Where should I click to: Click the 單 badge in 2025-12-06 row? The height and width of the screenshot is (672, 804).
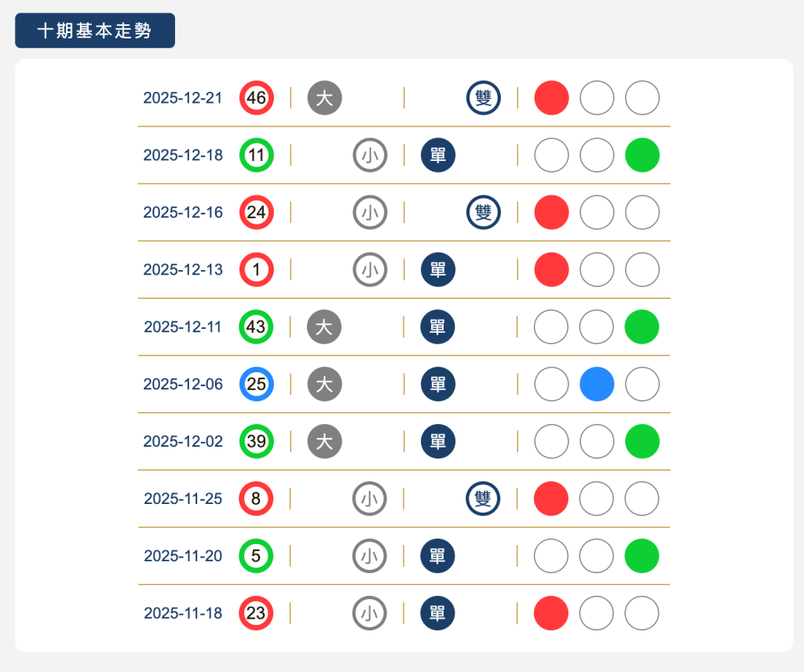coord(438,385)
